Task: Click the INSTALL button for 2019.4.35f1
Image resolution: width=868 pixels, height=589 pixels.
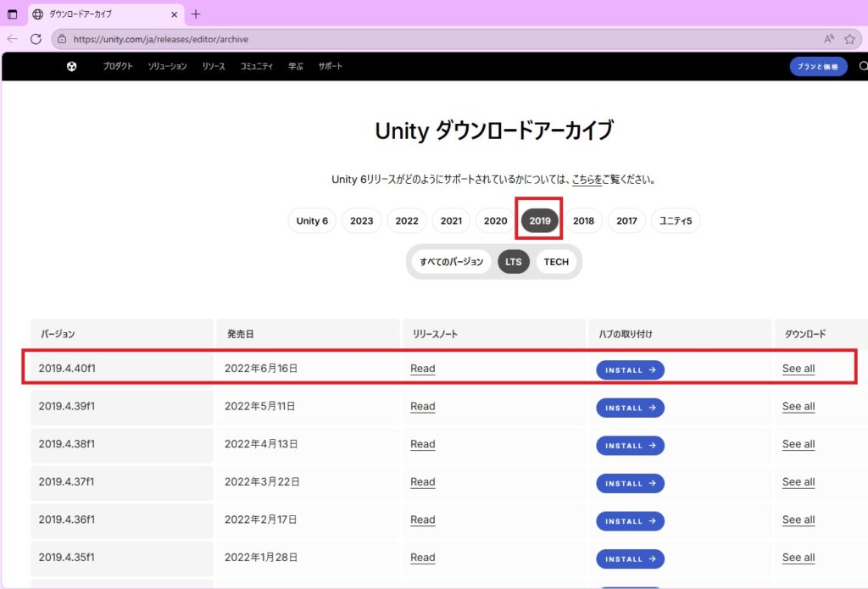Action: coord(630,558)
